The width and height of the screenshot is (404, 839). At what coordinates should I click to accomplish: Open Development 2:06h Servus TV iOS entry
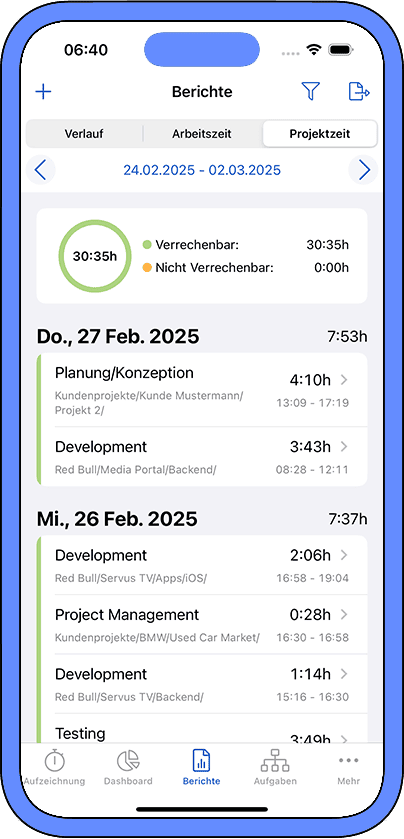202,565
